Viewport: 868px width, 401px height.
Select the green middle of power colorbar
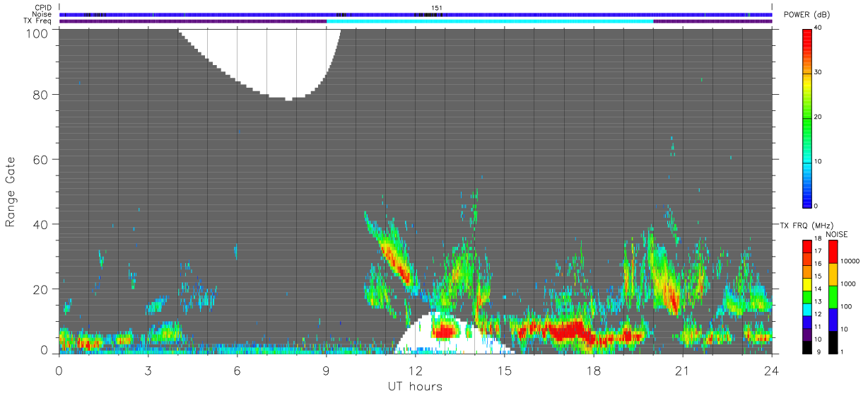[x=807, y=118]
